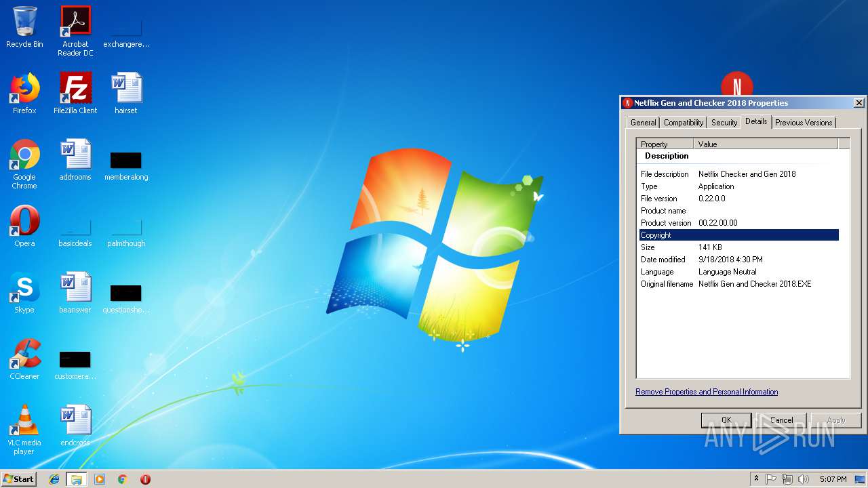Launch media player from taskbar
Viewport: 868px width, 488px height.
pyautogui.click(x=100, y=479)
